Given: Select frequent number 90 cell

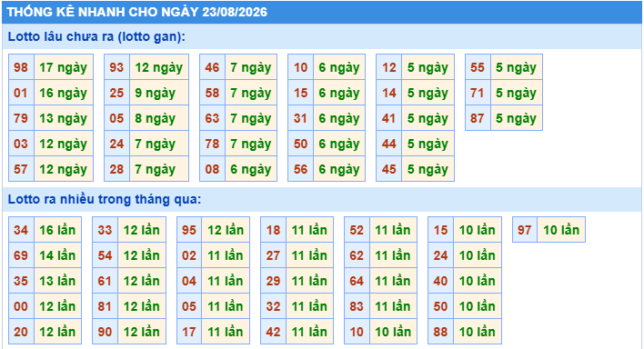Looking at the screenshot, I should click(x=106, y=332).
